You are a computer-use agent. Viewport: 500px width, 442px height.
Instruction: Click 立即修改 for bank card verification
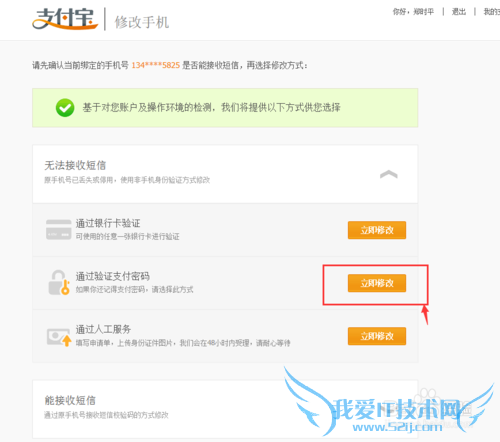pyautogui.click(x=377, y=230)
